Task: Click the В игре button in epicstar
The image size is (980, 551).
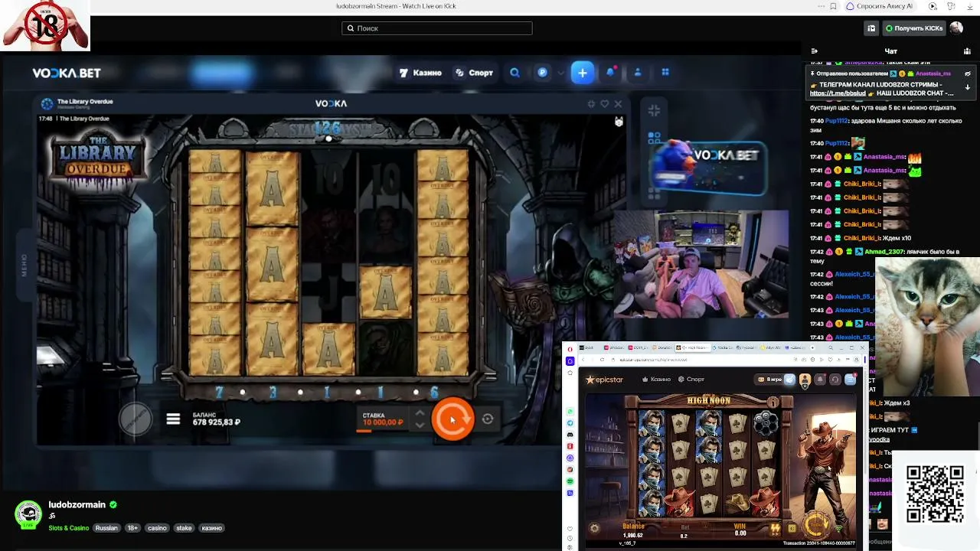Action: click(x=769, y=380)
